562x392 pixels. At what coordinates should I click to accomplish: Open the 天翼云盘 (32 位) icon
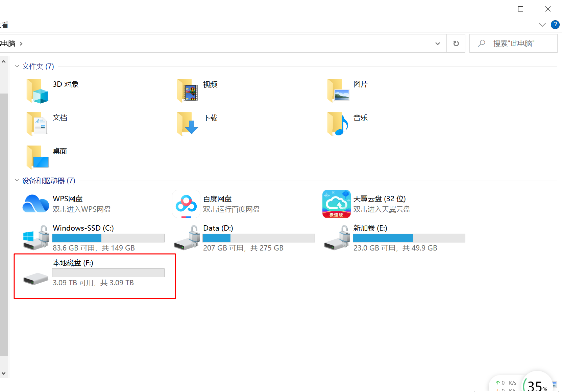click(336, 204)
